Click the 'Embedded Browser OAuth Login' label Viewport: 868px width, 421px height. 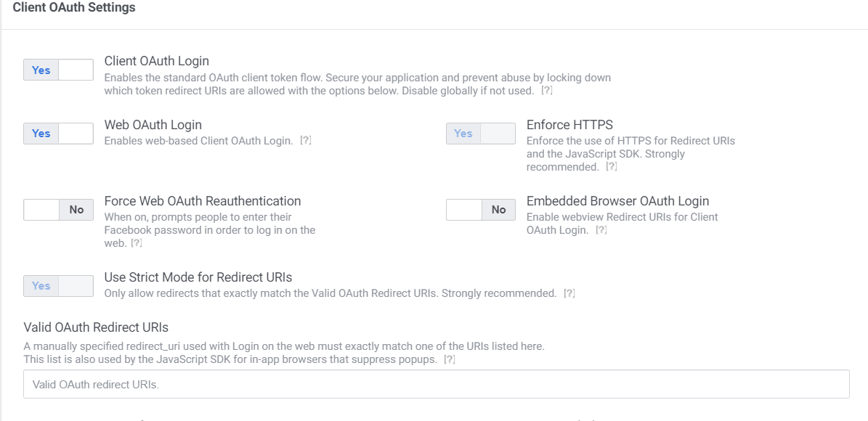[x=617, y=201]
